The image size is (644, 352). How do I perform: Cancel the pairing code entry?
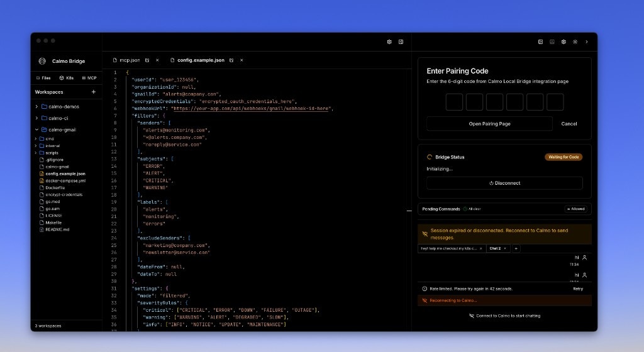pyautogui.click(x=569, y=124)
